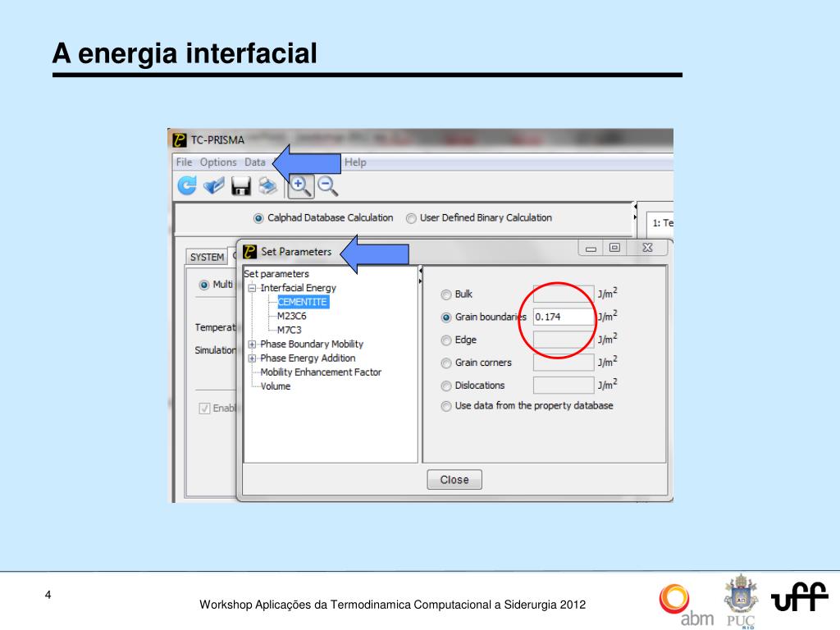
Task: Collapse the Interfacial Energy tree node
Action: (x=252, y=288)
